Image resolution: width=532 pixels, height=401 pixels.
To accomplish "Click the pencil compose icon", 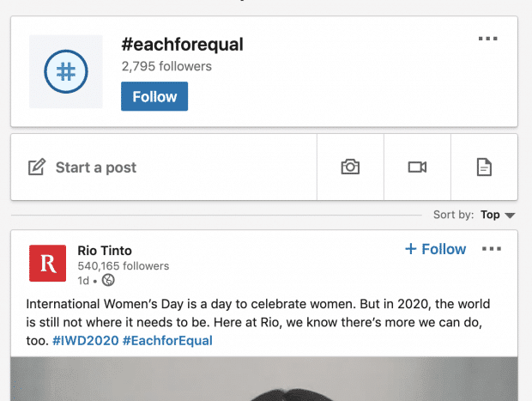I will click(37, 167).
